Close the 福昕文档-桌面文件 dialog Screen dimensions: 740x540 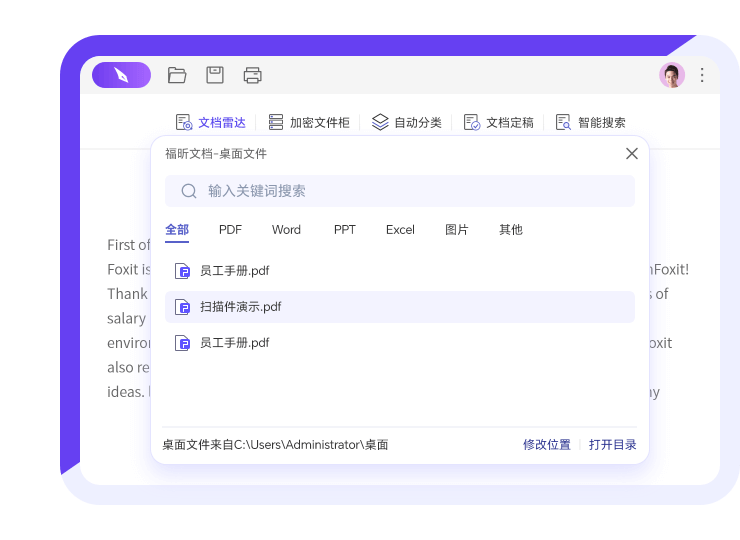[x=631, y=153]
